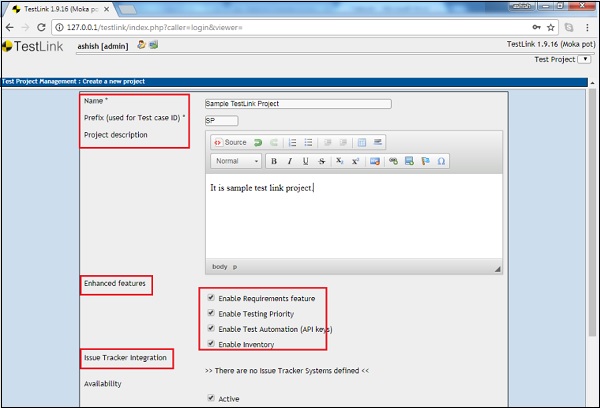Screen dimensions: 600x408
Task: Select the TestLink 1.9.16 browser tab
Action: pos(59,9)
